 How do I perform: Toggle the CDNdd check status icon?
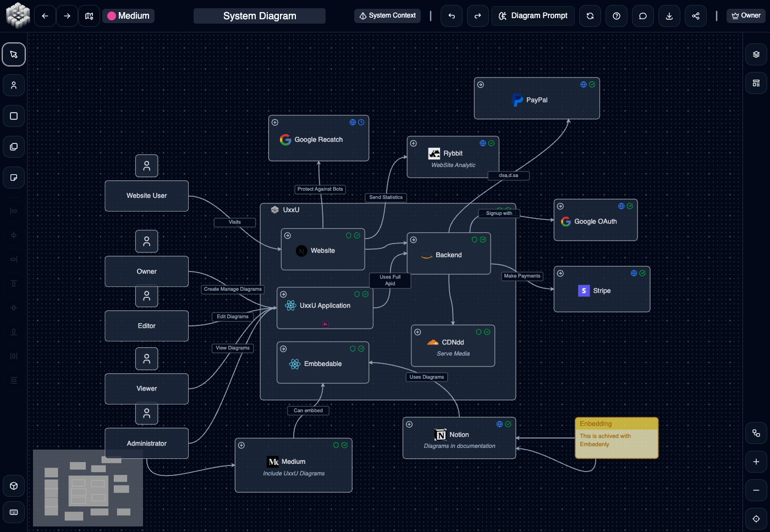[x=487, y=332]
